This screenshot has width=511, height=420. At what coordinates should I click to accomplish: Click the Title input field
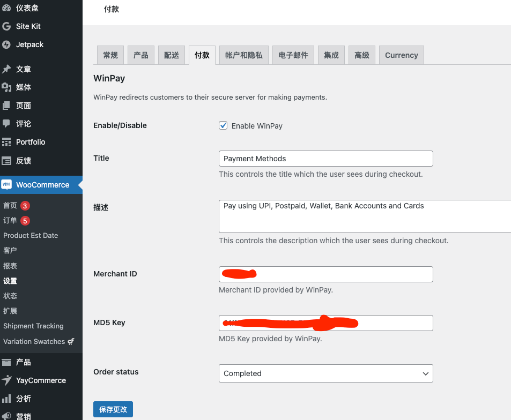tap(326, 159)
